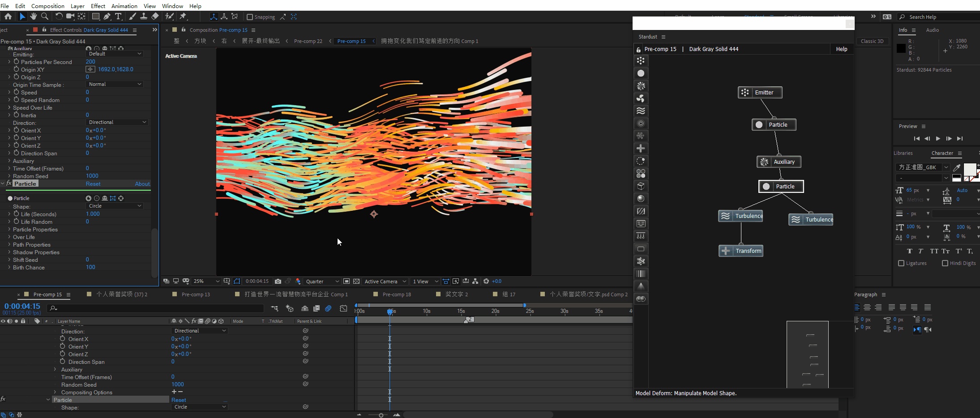This screenshot has height=418, width=980.
Task: Add an Emitter node from Stardust sidebar
Action: [641, 60]
